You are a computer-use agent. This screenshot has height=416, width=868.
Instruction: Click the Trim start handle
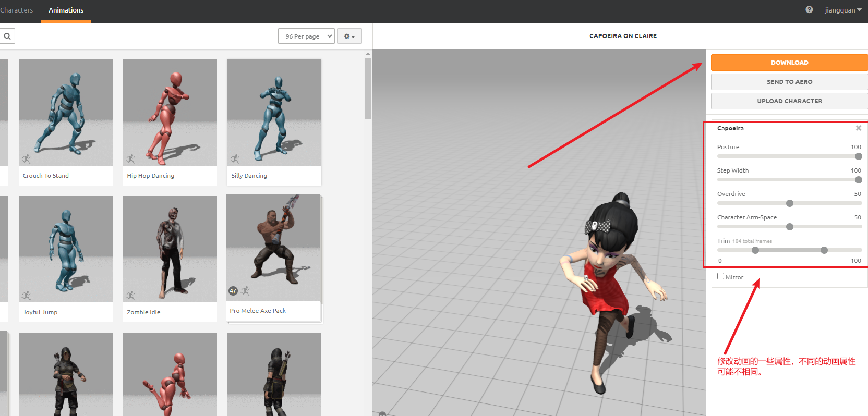click(x=755, y=250)
